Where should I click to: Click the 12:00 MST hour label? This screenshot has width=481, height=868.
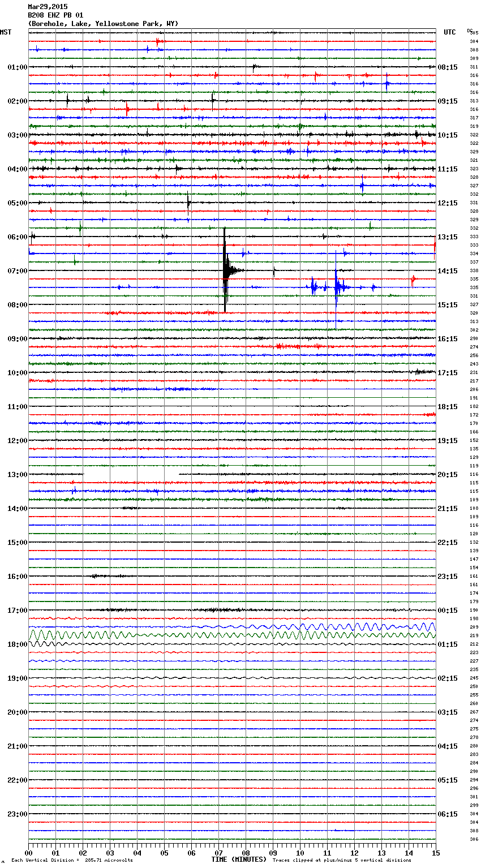point(18,441)
